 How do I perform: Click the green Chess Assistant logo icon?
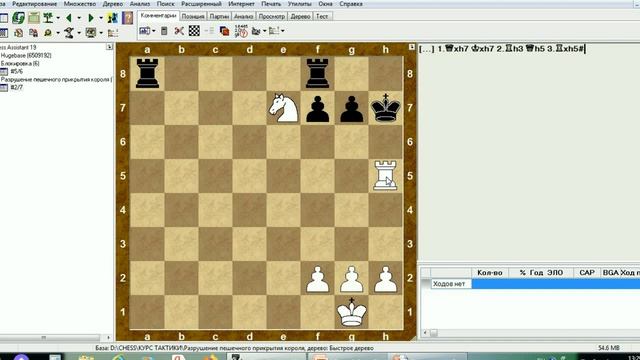tap(18, 18)
